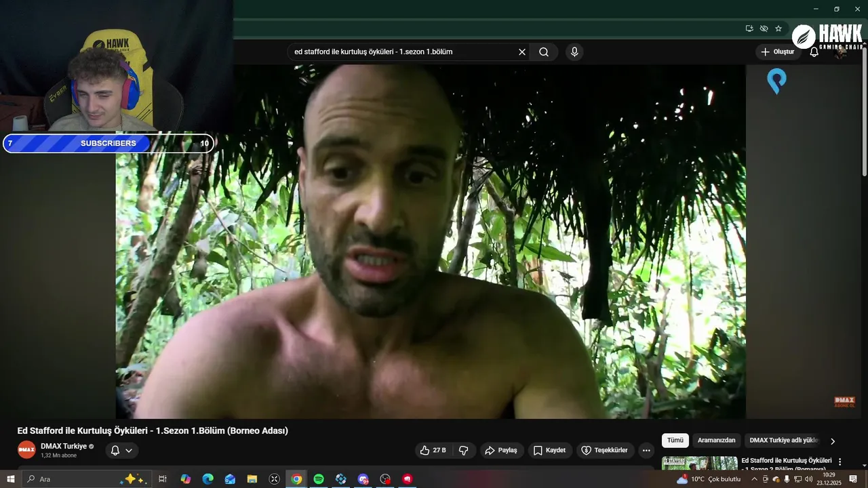Viewport: 868px width, 488px height.
Task: Save the video with Kaydet
Action: [549, 450]
